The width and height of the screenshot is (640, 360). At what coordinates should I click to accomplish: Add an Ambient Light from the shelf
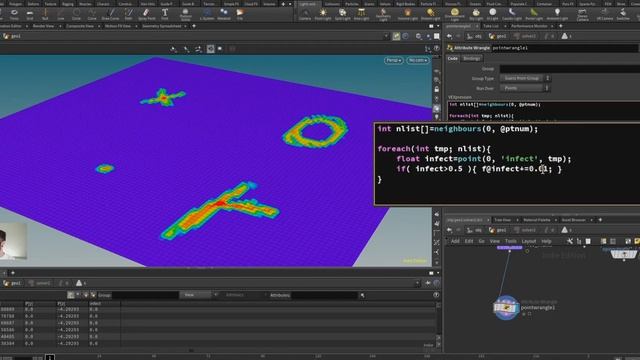coord(557,14)
